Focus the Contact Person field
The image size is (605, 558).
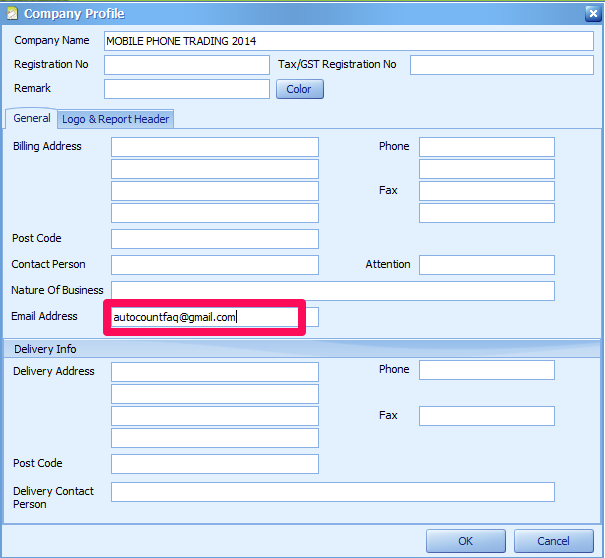215,265
